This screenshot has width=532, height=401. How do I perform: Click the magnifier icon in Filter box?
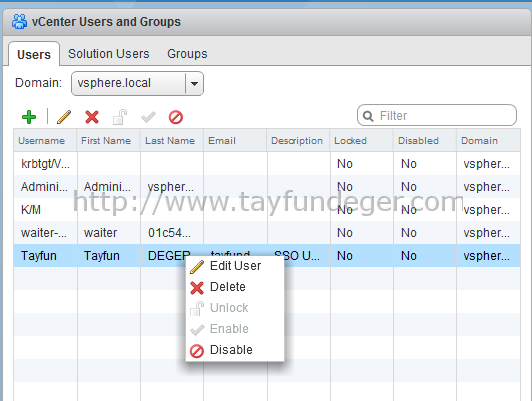[368, 116]
